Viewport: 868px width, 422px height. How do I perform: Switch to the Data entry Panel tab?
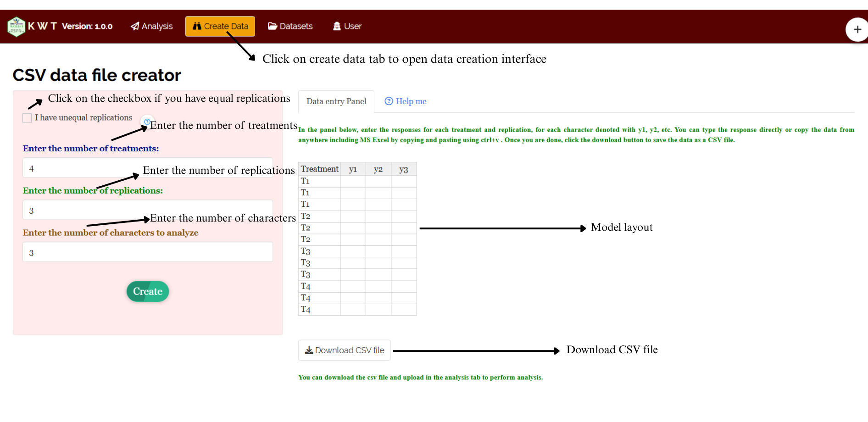coord(336,101)
